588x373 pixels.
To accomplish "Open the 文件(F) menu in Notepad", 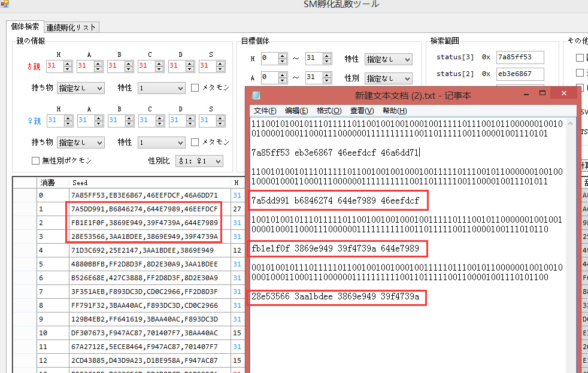I will [265, 111].
